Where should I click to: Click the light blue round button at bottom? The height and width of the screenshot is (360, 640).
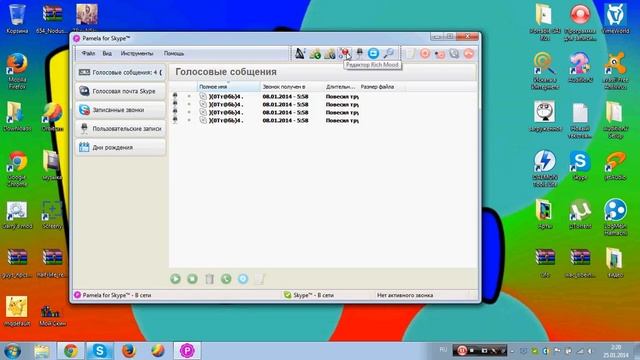[243, 279]
